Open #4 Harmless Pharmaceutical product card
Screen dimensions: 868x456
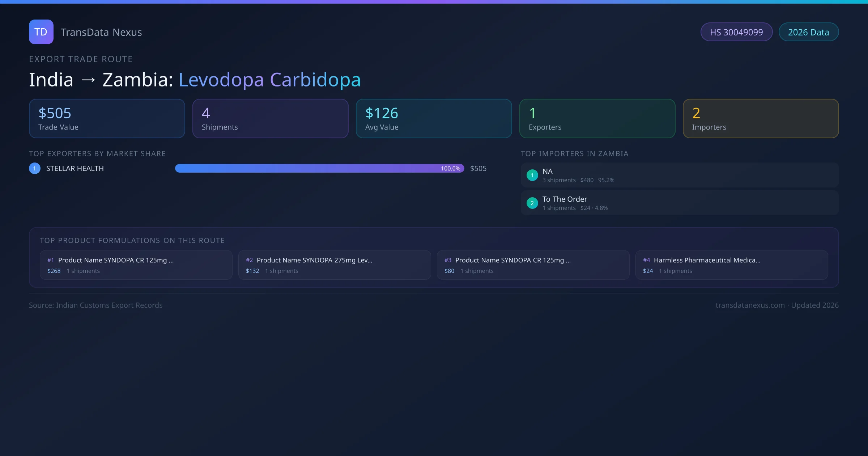(x=732, y=265)
